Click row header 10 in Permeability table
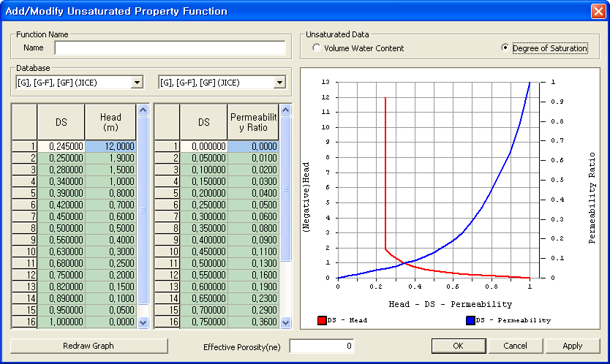This screenshot has height=364, width=610. point(167,251)
